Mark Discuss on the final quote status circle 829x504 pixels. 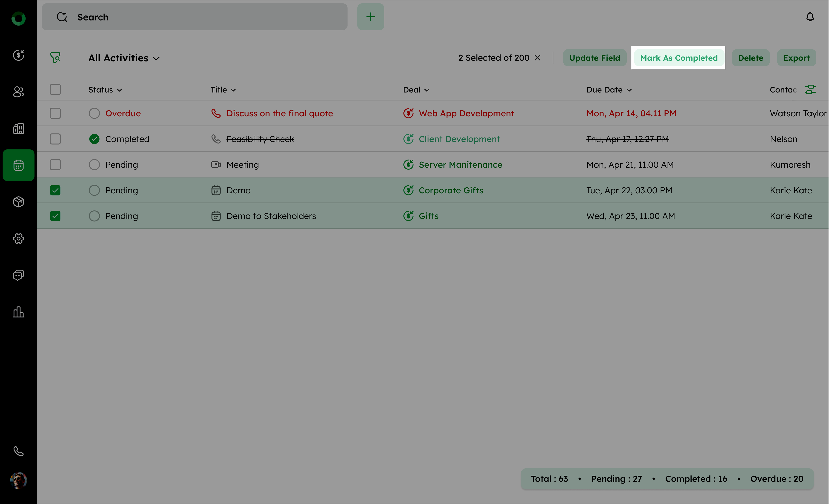(x=94, y=113)
